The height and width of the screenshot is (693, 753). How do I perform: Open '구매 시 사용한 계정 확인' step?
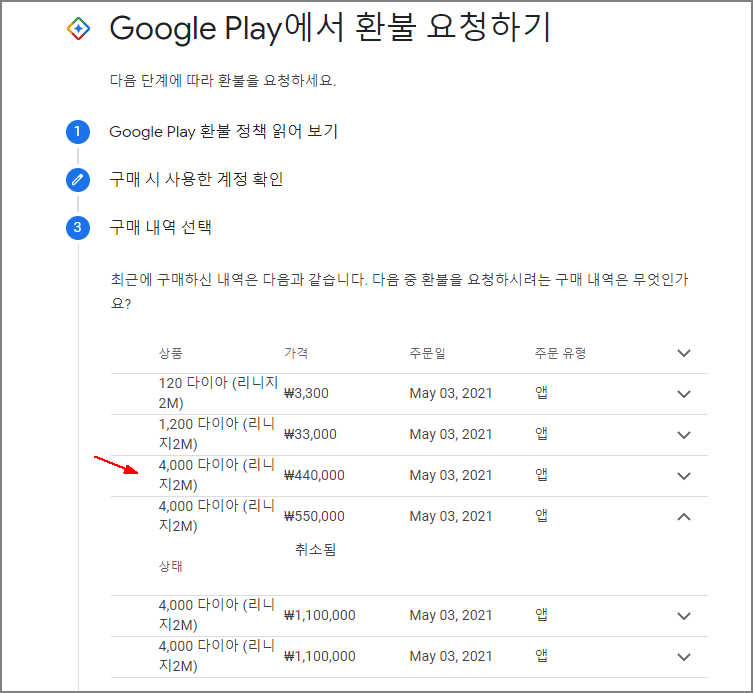point(196,180)
